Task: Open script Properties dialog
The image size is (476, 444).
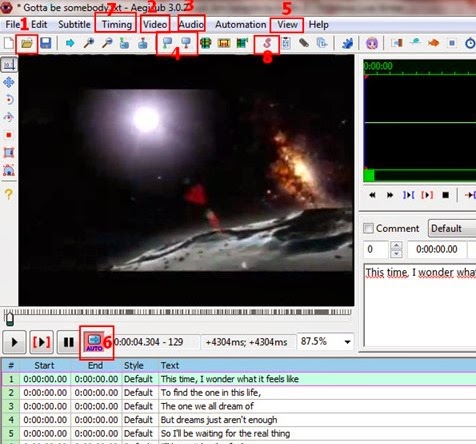Action: (286, 43)
